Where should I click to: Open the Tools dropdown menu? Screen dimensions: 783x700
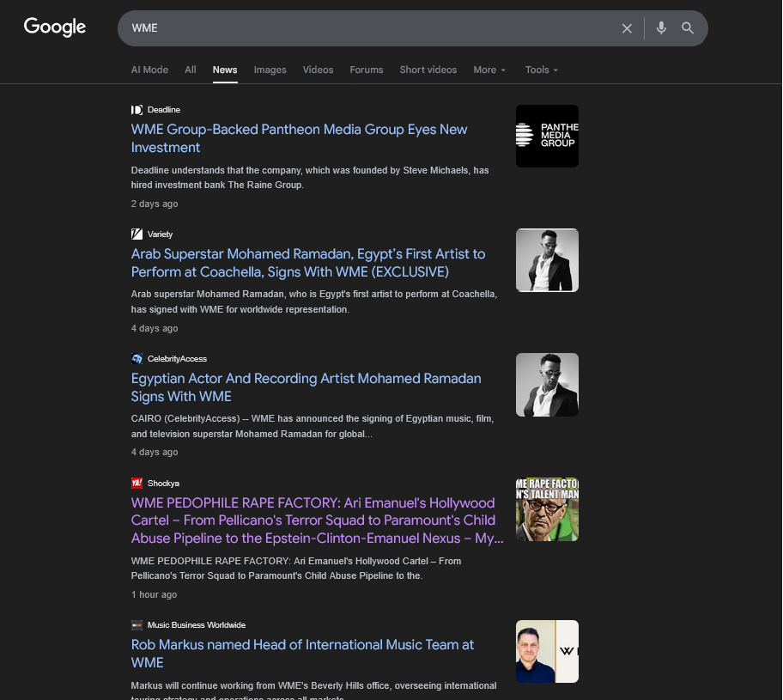click(542, 70)
